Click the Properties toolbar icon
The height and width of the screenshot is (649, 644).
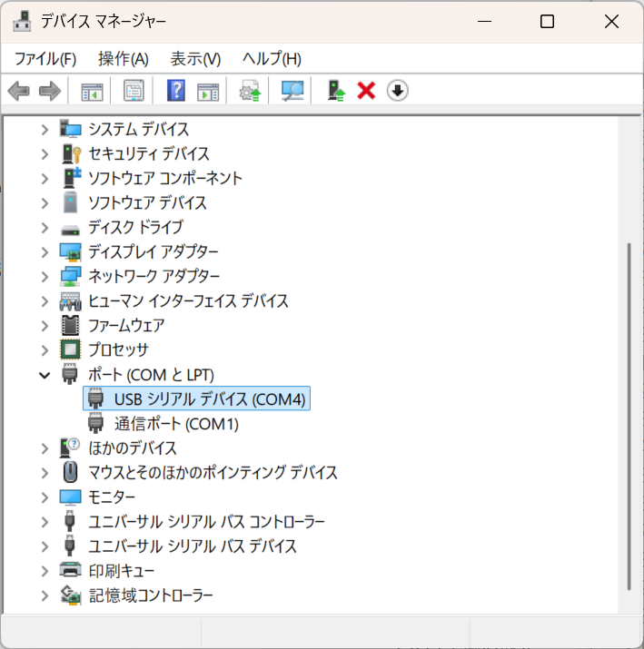click(x=134, y=91)
